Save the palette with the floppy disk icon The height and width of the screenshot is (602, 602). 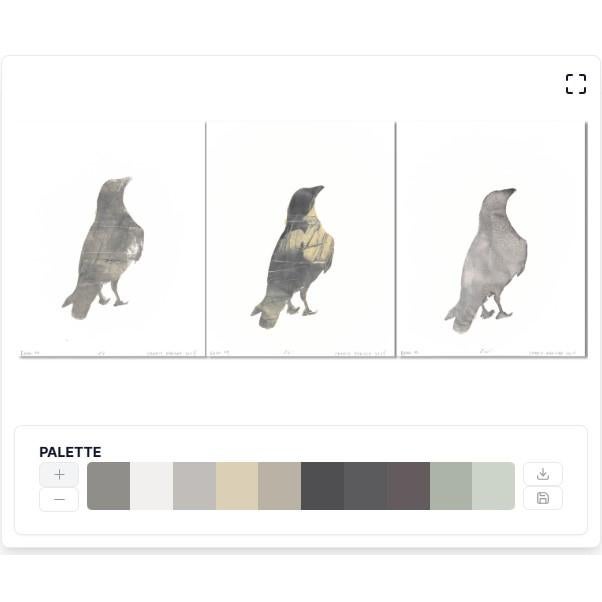click(542, 498)
